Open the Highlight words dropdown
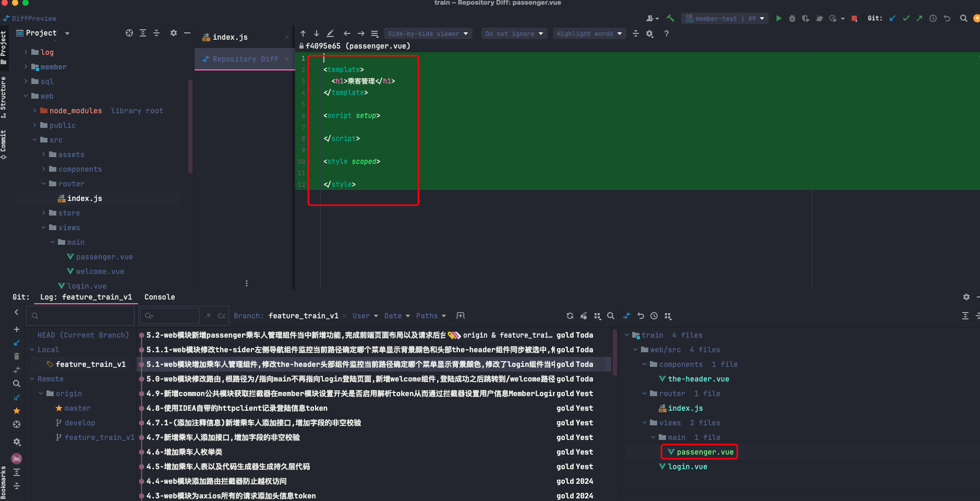The width and height of the screenshot is (980, 501). (589, 33)
